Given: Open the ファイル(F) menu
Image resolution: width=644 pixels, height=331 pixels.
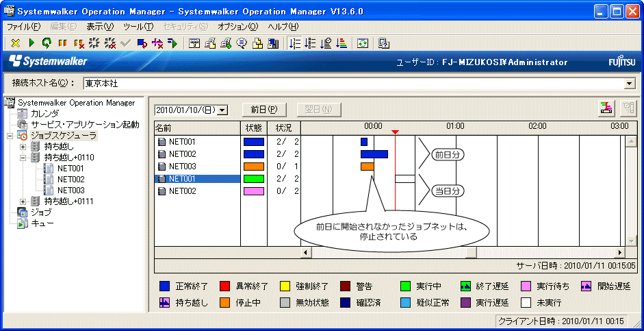Looking at the screenshot, I should [24, 27].
